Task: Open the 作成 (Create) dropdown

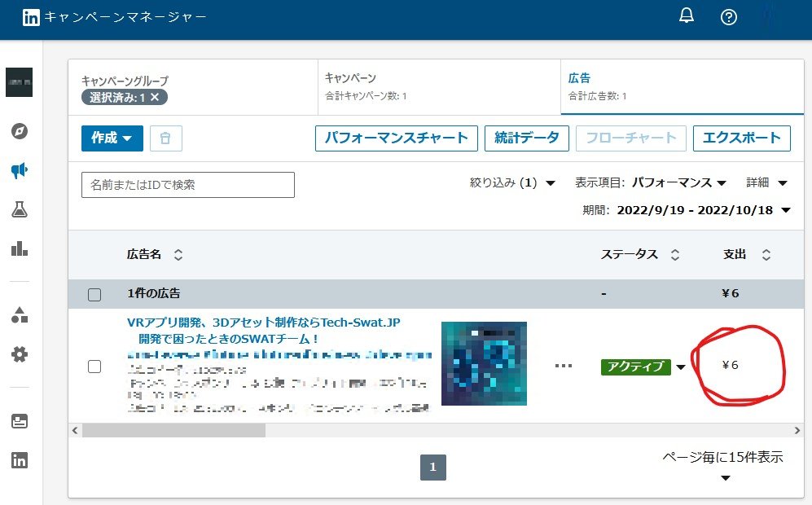Action: click(x=112, y=138)
